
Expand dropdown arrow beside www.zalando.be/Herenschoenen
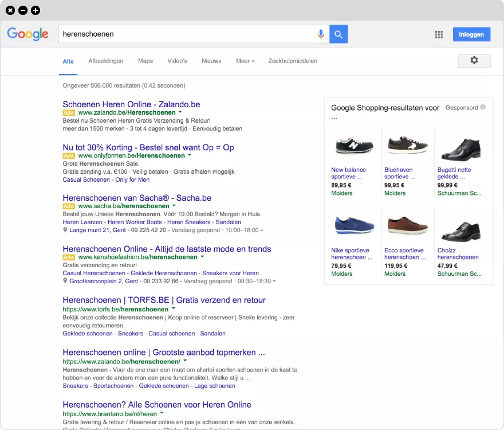tap(180, 112)
